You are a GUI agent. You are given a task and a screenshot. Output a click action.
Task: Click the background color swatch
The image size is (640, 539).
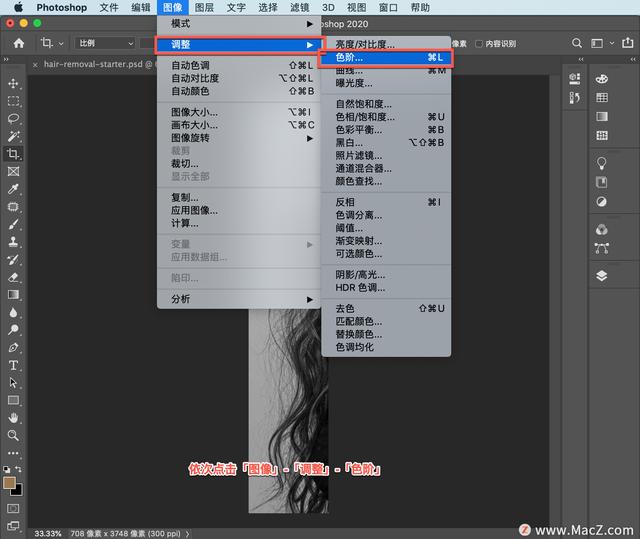(x=18, y=491)
